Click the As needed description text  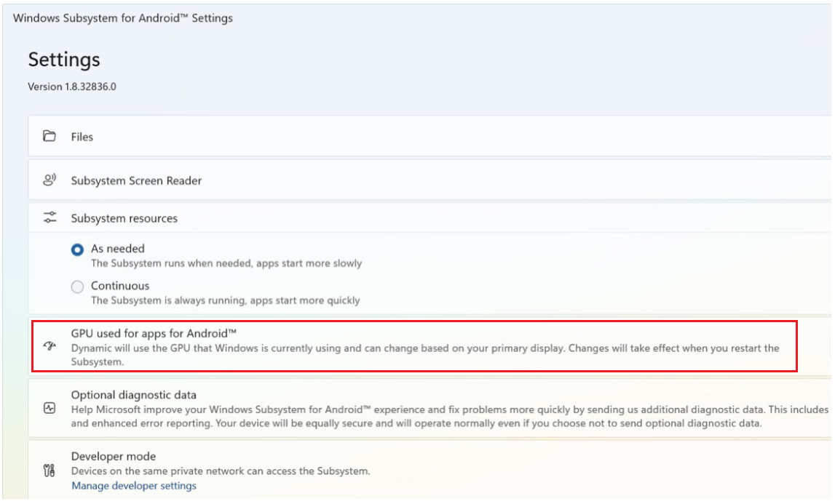226,263
